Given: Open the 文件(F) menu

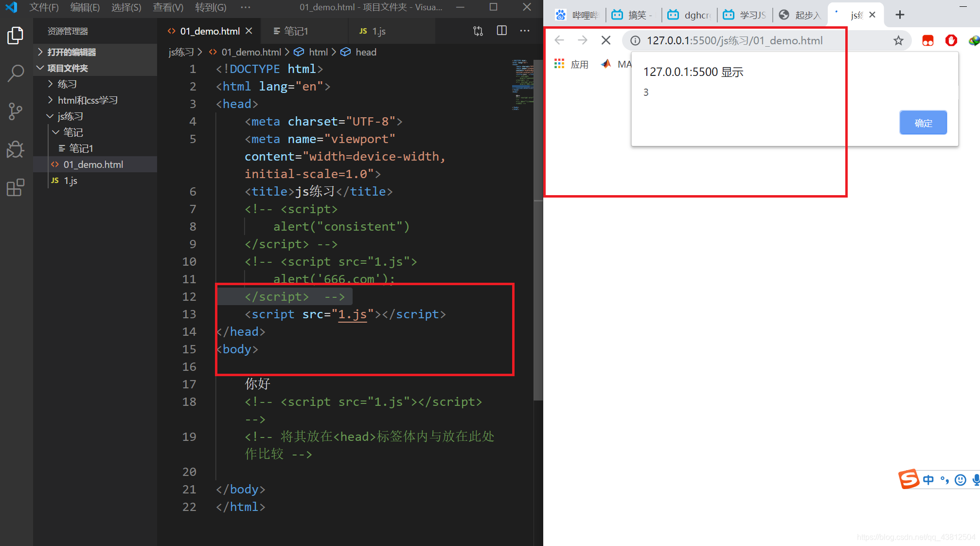Looking at the screenshot, I should 44,7.
